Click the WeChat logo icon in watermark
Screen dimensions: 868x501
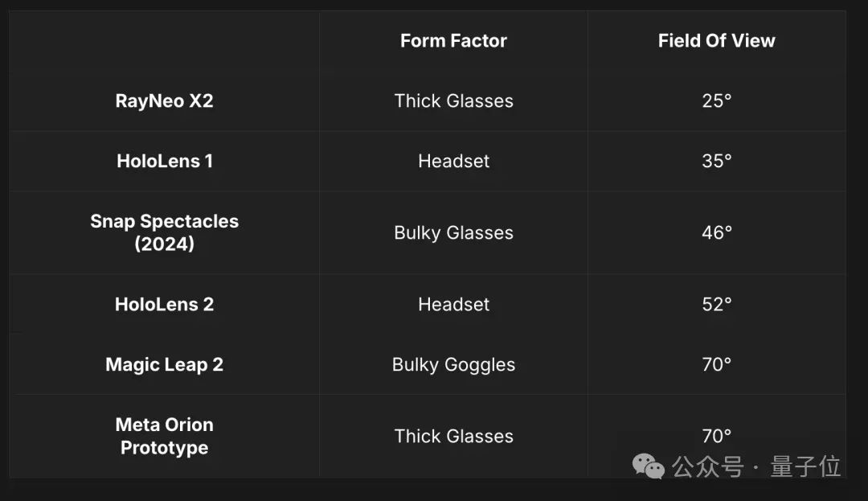click(x=649, y=466)
